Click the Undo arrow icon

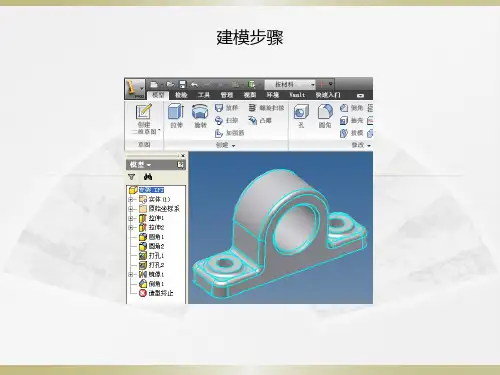[195, 84]
